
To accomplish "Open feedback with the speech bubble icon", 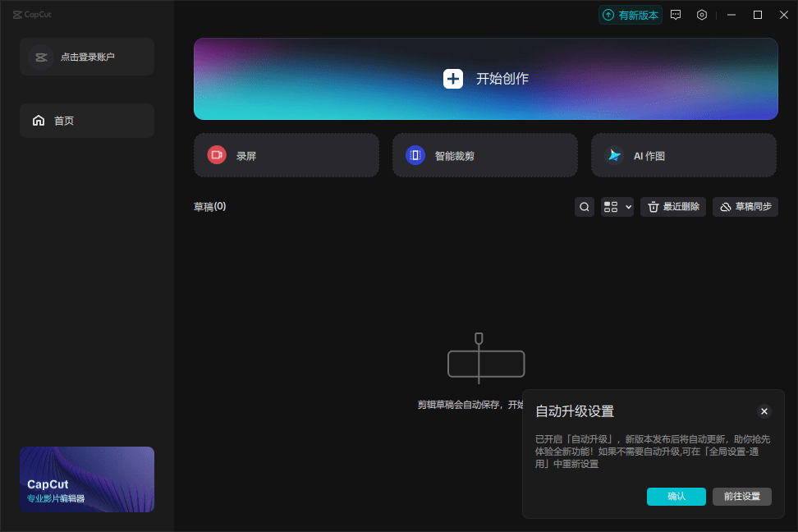I will (675, 15).
